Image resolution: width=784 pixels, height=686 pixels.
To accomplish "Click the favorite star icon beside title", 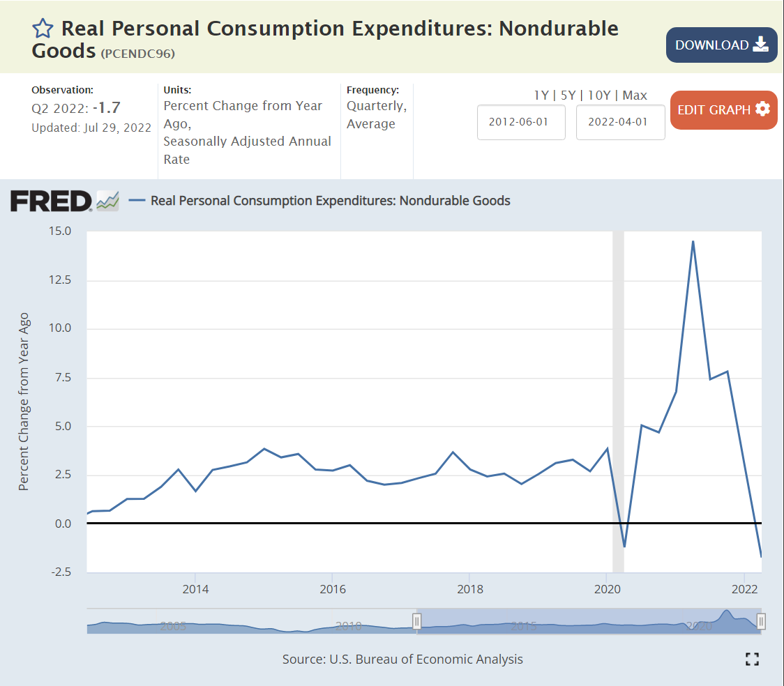I will [43, 29].
